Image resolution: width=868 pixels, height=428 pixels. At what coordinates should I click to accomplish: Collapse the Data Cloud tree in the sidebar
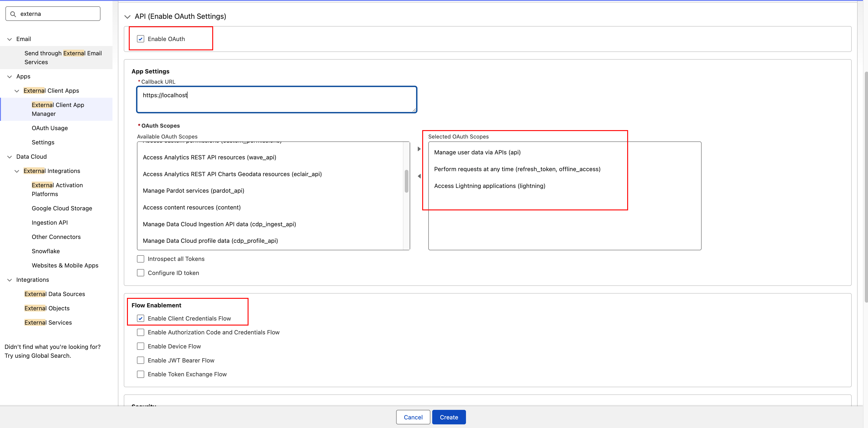point(9,156)
